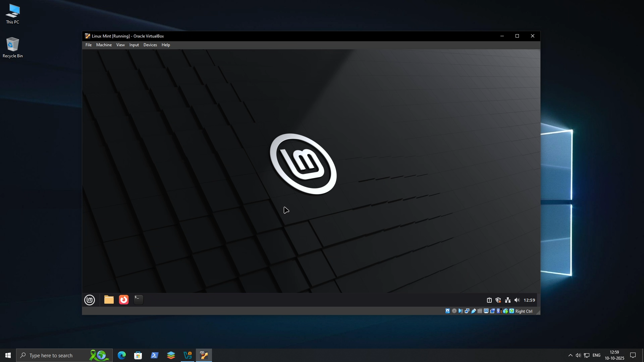Open the VirtualBox View menu
This screenshot has width=644, height=362.
click(x=120, y=45)
